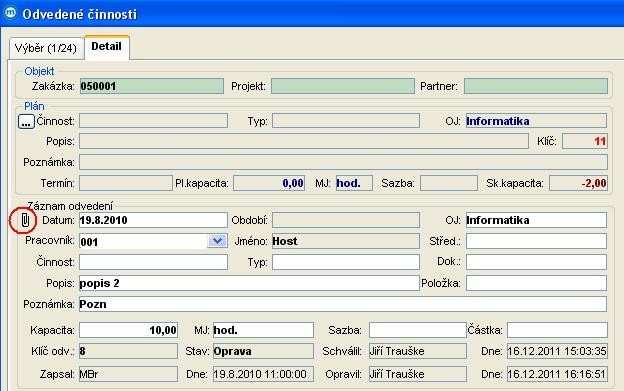The width and height of the screenshot is (624, 391).
Task: Click the paperclip attachment icon
Action: point(25,220)
